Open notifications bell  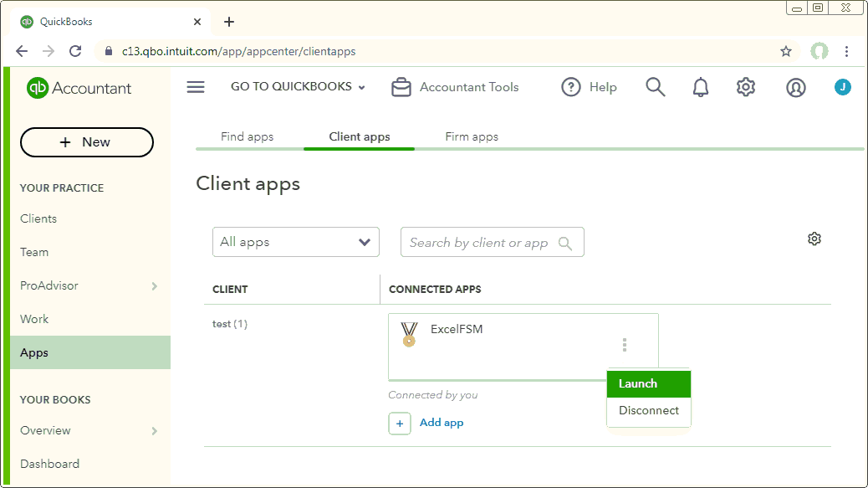[x=701, y=87]
